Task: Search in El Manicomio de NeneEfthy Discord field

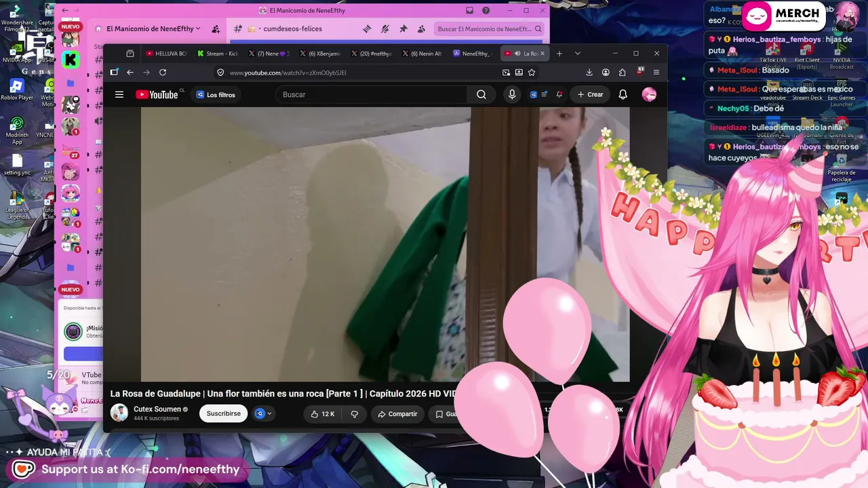Action: point(489,29)
